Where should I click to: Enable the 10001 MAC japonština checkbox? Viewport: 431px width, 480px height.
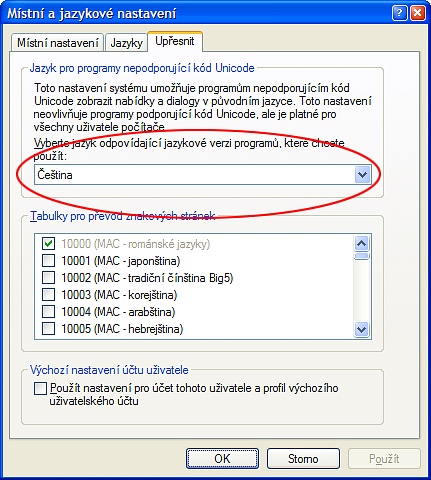(x=48, y=261)
